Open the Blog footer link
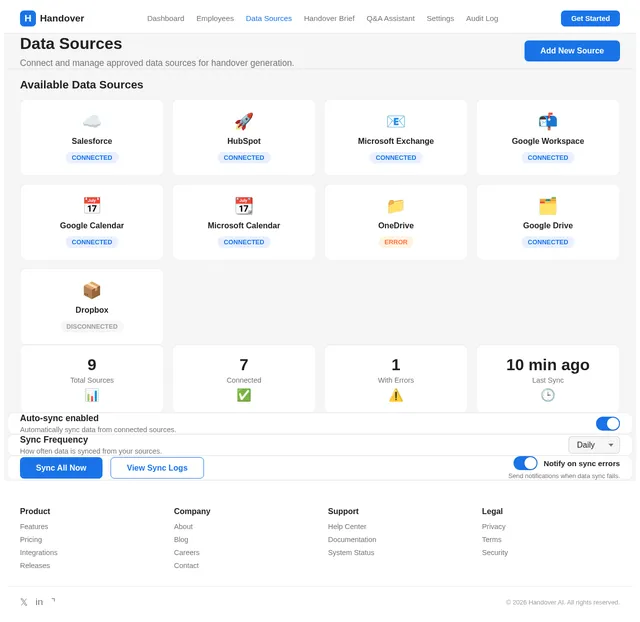This screenshot has width=640, height=622. [x=181, y=540]
